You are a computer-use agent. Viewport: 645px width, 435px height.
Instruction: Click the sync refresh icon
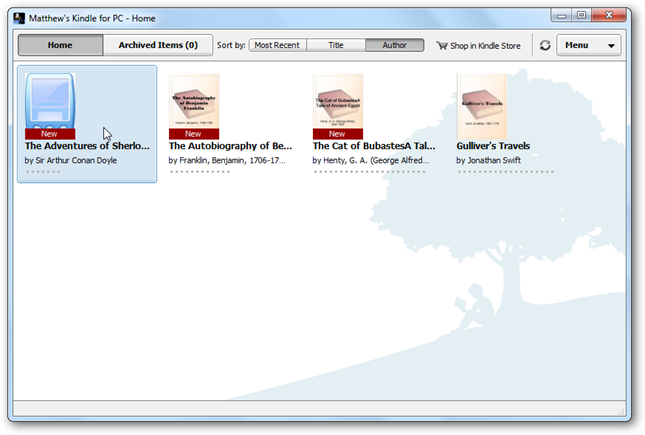point(545,45)
